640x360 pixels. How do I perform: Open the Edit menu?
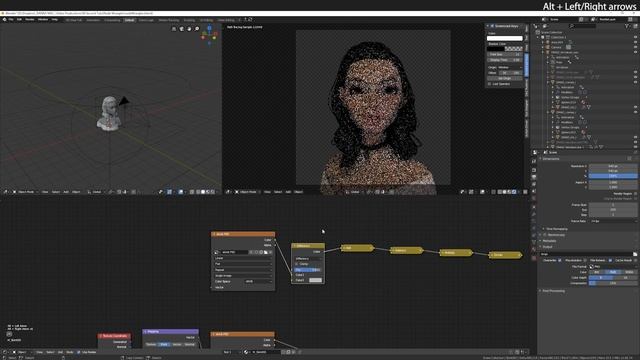(19, 19)
